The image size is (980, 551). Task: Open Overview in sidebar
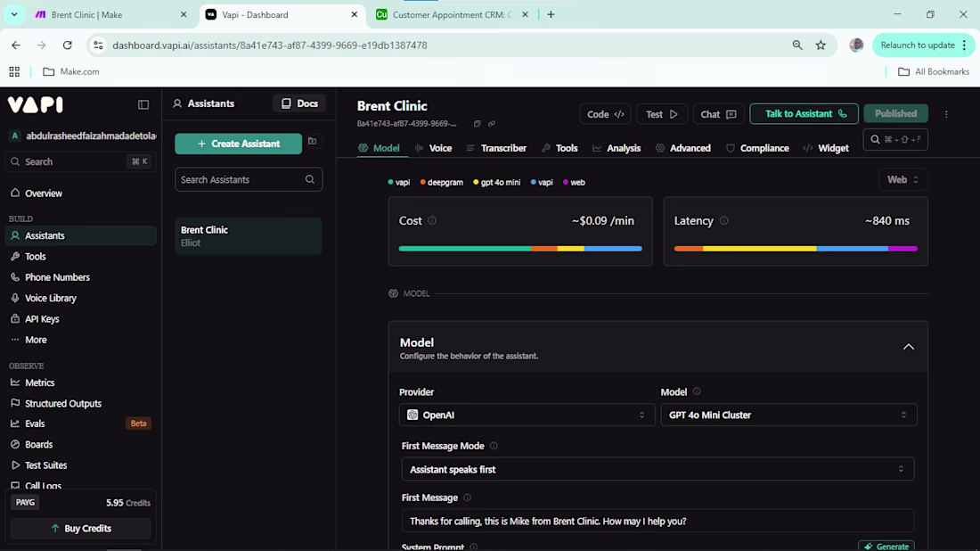point(80,193)
